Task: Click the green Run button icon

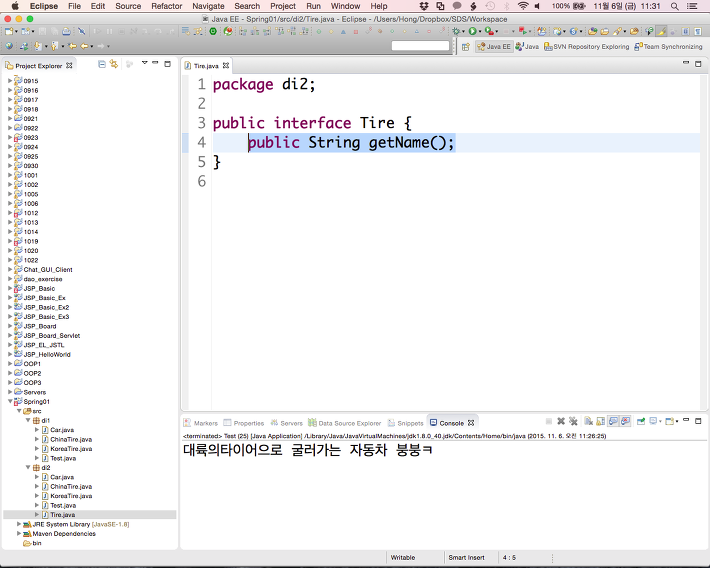Action: pyautogui.click(x=472, y=31)
